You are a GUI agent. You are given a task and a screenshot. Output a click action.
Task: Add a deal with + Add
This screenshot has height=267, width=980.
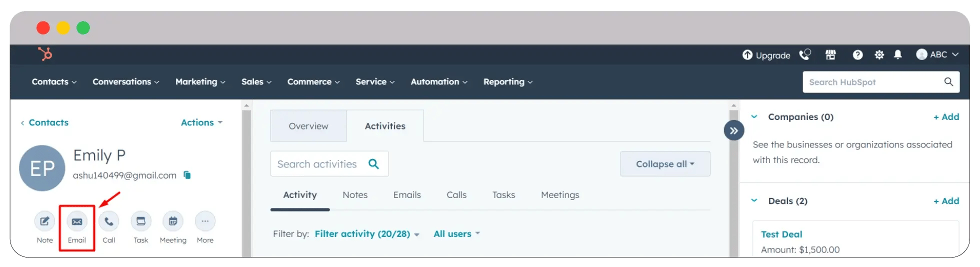[x=946, y=201]
